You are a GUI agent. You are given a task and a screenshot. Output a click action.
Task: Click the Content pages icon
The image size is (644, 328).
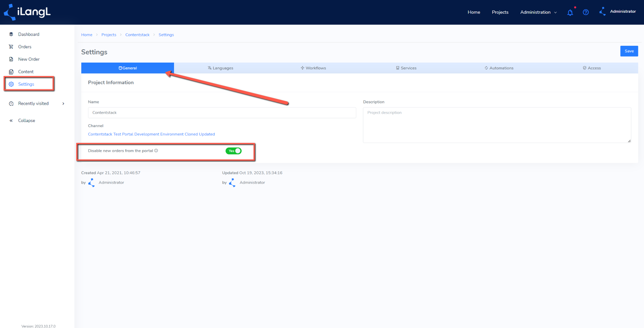(x=11, y=72)
